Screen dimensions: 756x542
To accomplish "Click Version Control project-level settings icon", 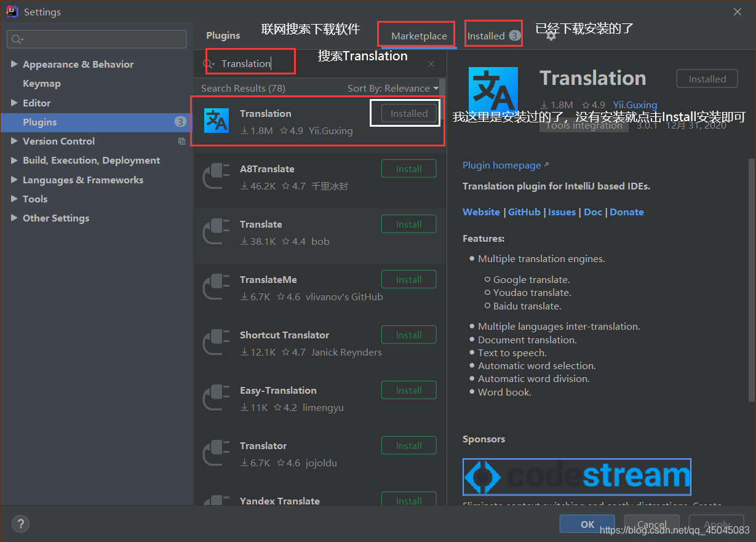I will 181,141.
